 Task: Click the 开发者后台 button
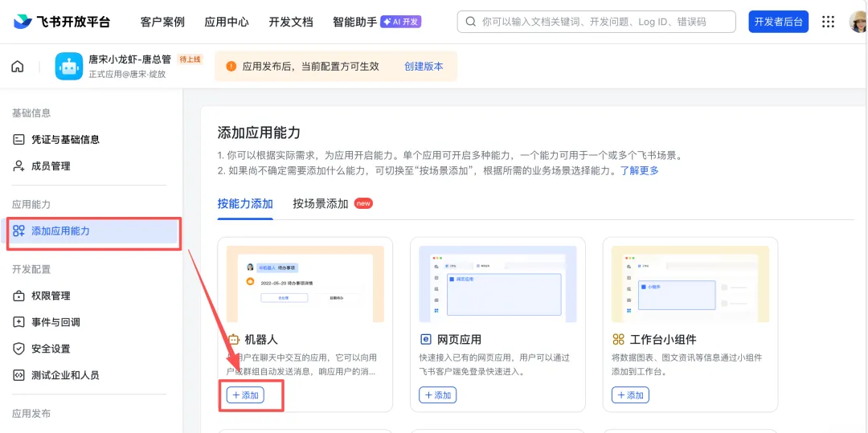point(779,22)
